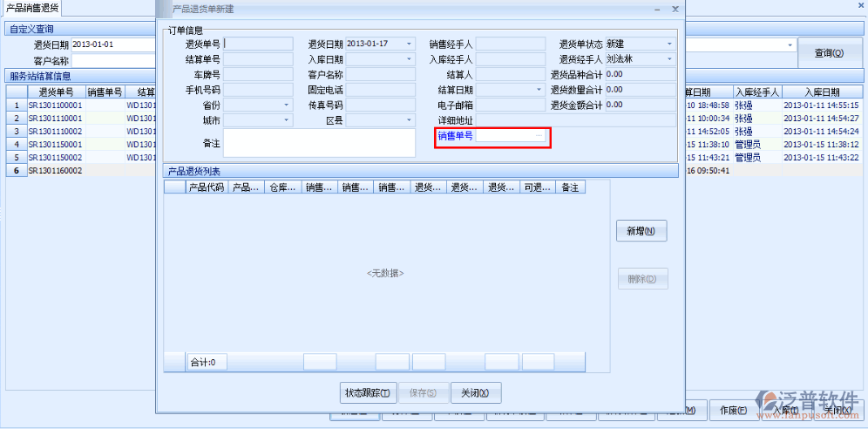Image resolution: width=868 pixels, height=429 pixels.
Task: Minimize the 产品退货单新建 dialog
Action: 657,10
